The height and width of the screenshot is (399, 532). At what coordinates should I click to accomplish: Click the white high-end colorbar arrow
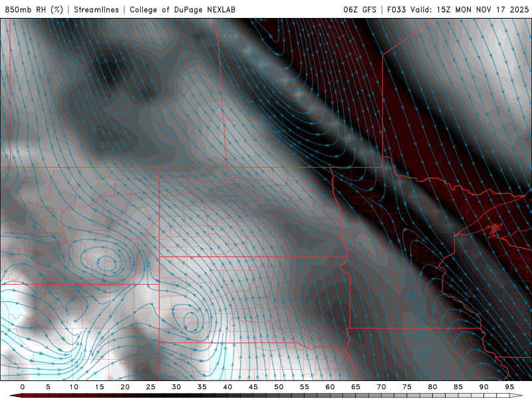516,396
